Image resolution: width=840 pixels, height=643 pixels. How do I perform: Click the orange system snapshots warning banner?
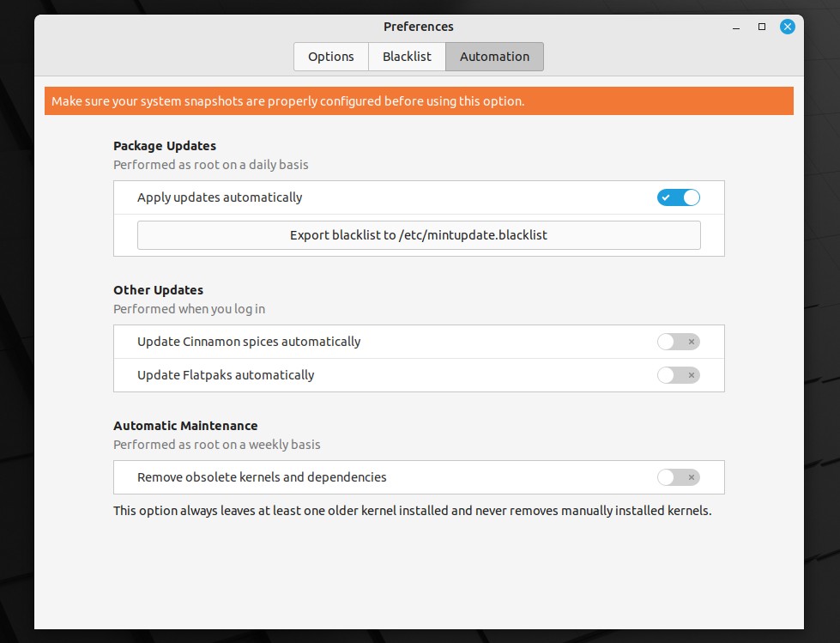click(x=419, y=101)
